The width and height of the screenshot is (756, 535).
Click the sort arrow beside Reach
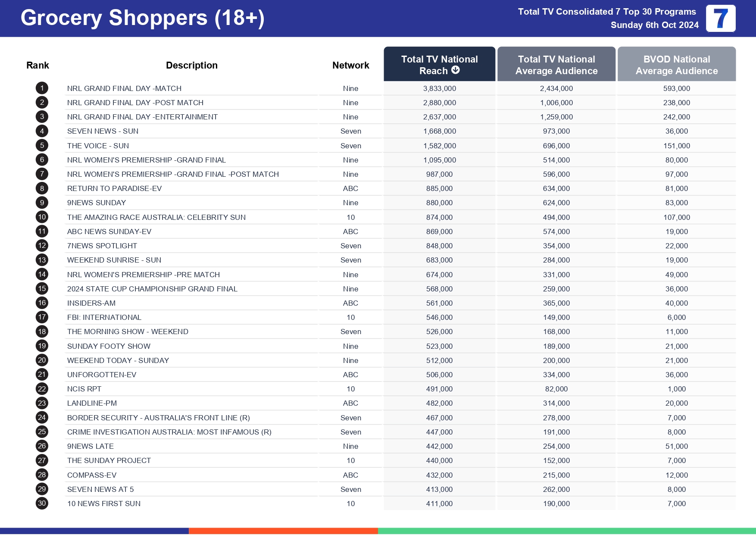455,70
